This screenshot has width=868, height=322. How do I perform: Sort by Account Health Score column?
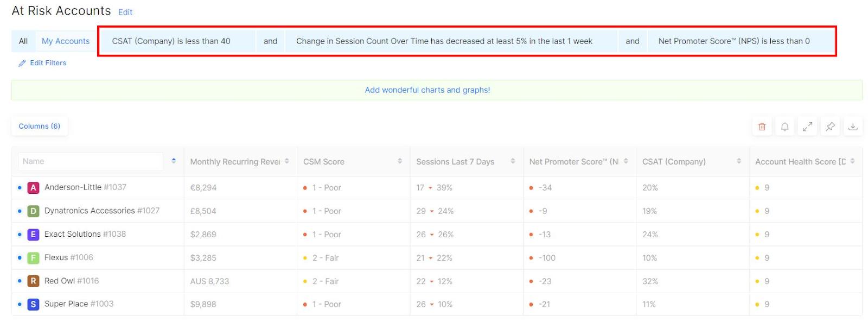click(852, 161)
